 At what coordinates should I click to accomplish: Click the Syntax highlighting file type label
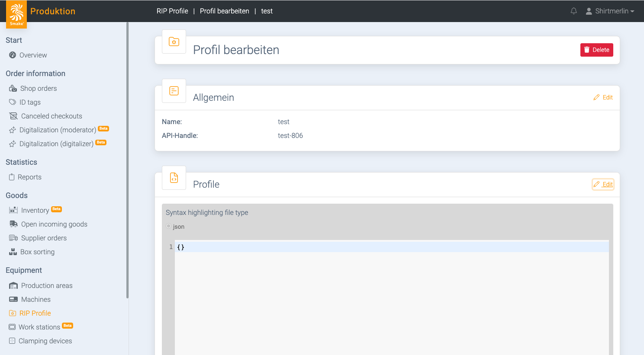(x=207, y=213)
